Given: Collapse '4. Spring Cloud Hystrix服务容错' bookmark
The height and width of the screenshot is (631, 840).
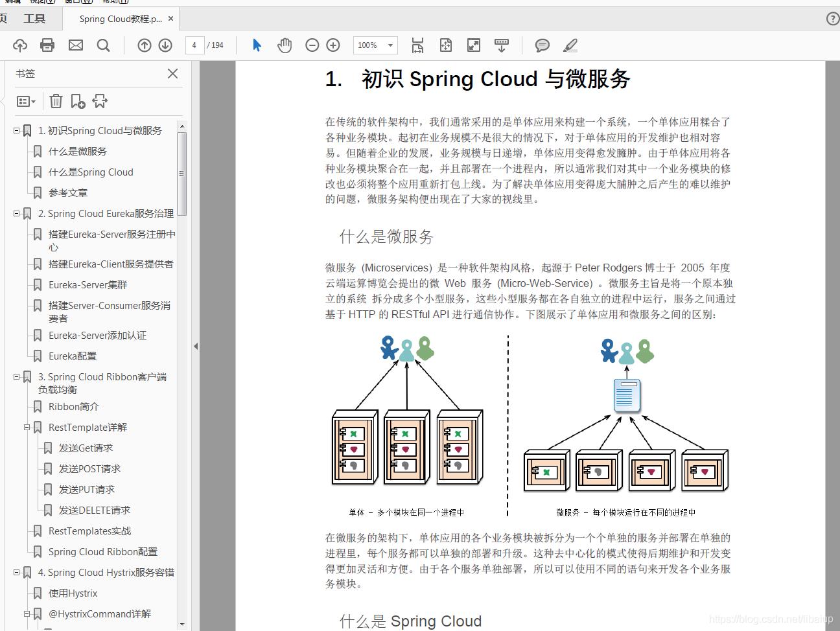Looking at the screenshot, I should pyautogui.click(x=17, y=572).
